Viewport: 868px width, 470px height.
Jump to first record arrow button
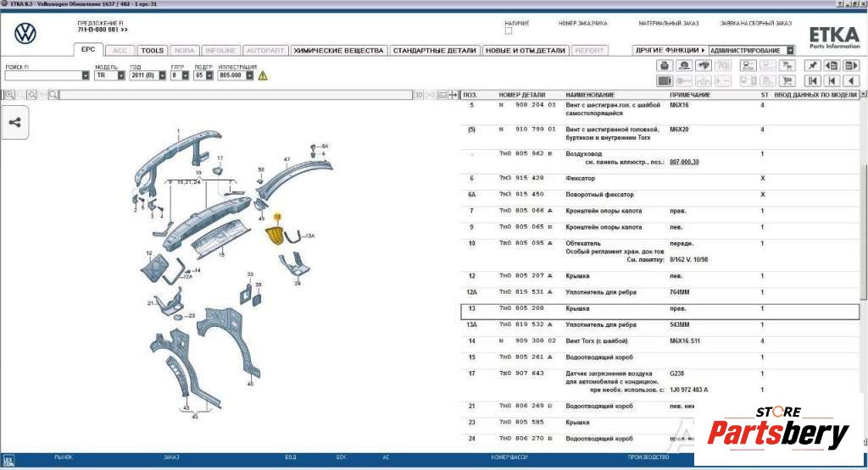click(x=812, y=80)
